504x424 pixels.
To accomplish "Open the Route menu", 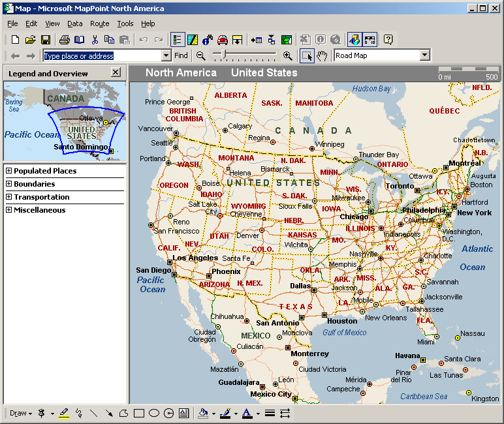I will coord(100,23).
